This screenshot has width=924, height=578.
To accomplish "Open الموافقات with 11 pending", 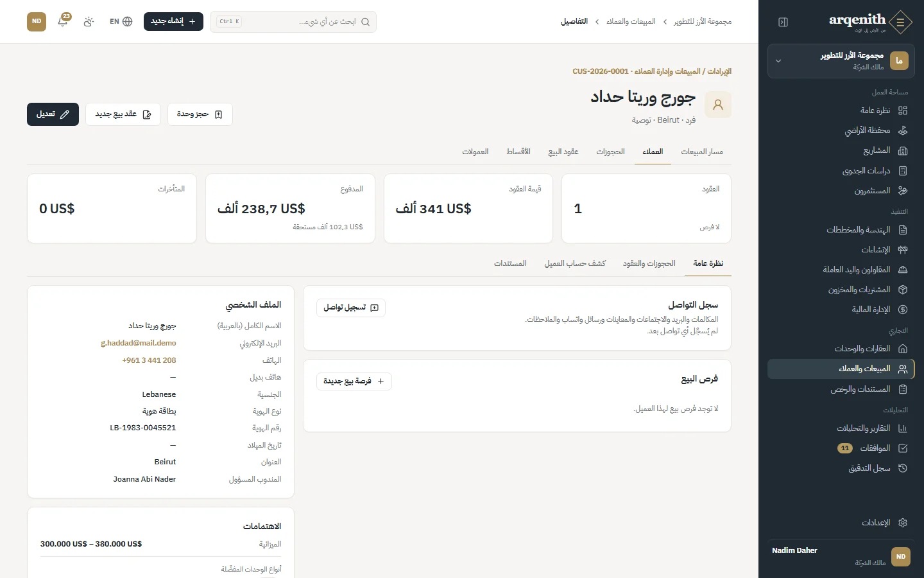I will coord(841,448).
